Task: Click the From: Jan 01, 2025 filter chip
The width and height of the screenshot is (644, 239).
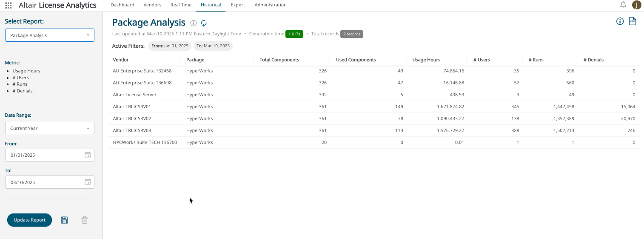Action: tap(170, 46)
